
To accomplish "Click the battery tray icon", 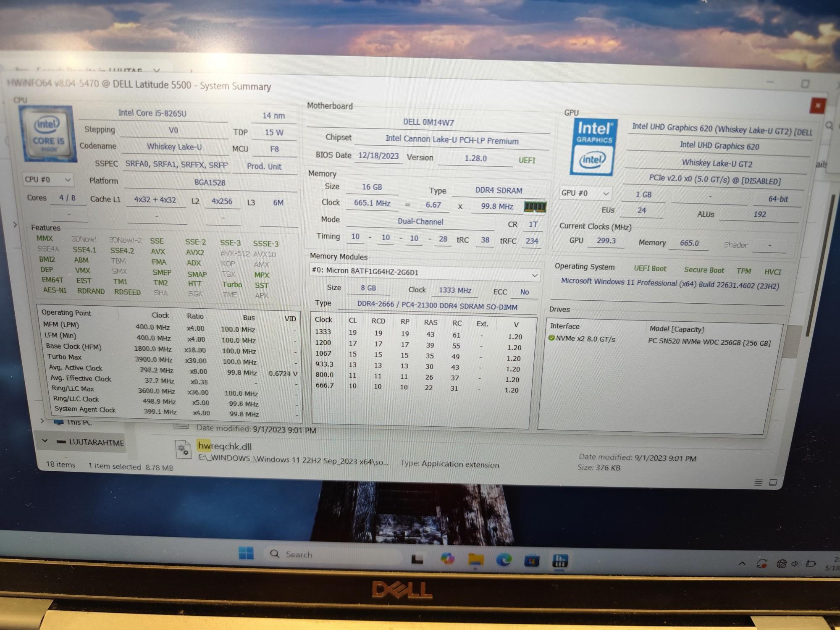I will 810,564.
